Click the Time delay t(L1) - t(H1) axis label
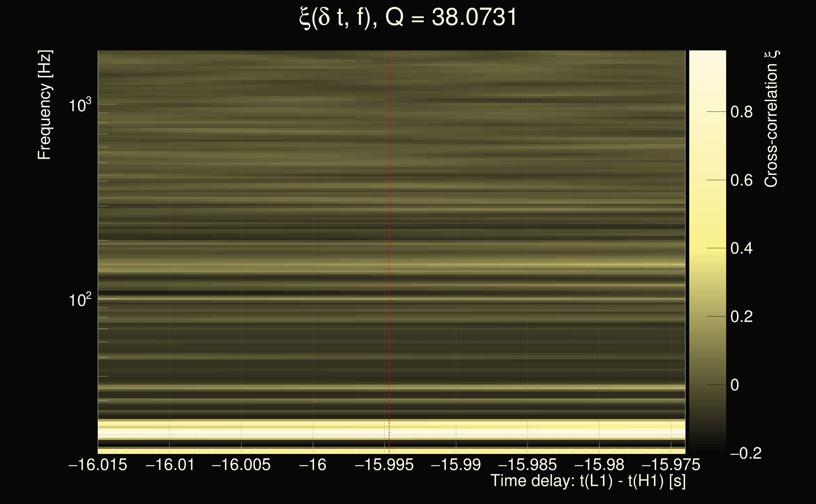This screenshot has width=816, height=504. pos(588,481)
